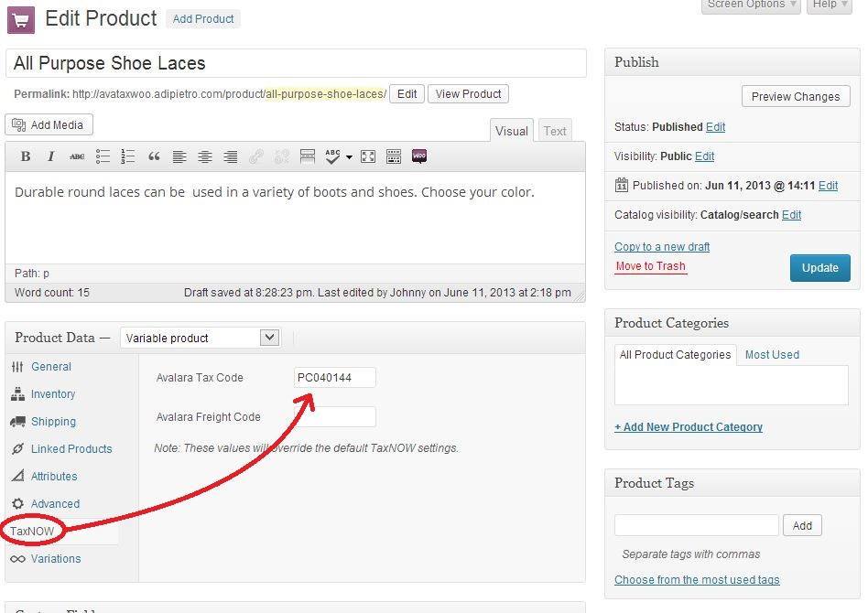Apply blockquote formatting
This screenshot has height=613, width=868.
(154, 156)
